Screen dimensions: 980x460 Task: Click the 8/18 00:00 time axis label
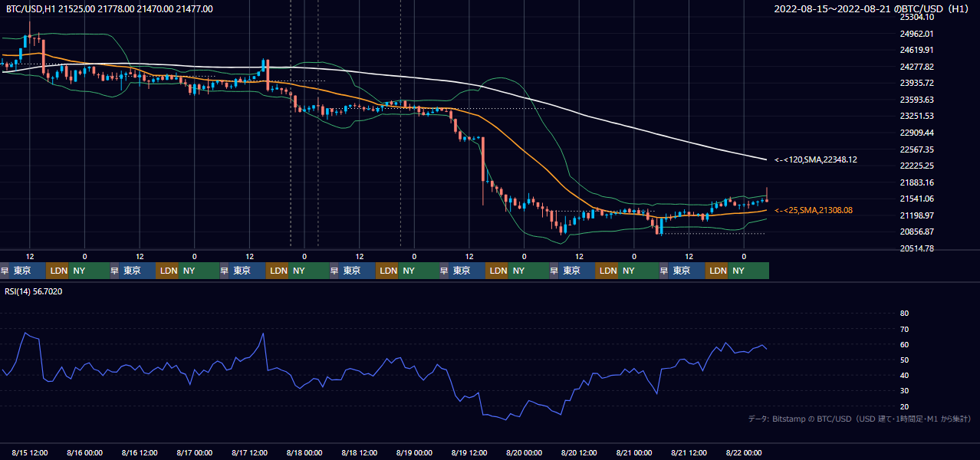click(304, 452)
